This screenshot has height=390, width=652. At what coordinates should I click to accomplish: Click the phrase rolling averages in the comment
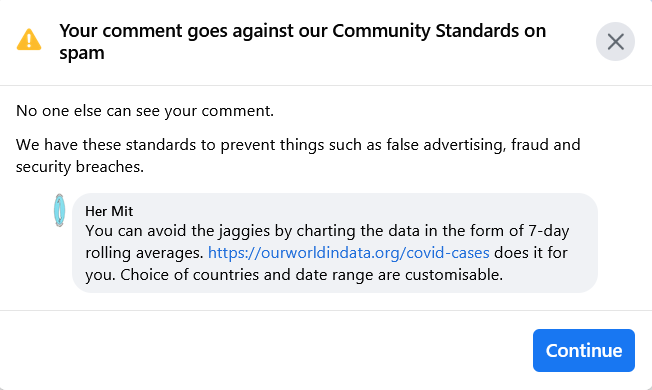pyautogui.click(x=144, y=253)
